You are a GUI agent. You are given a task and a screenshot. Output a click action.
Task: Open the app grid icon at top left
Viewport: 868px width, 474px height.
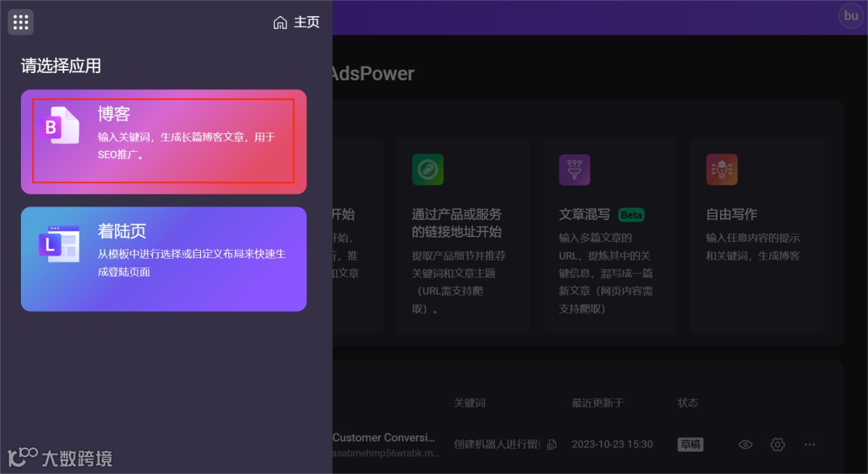tap(20, 22)
